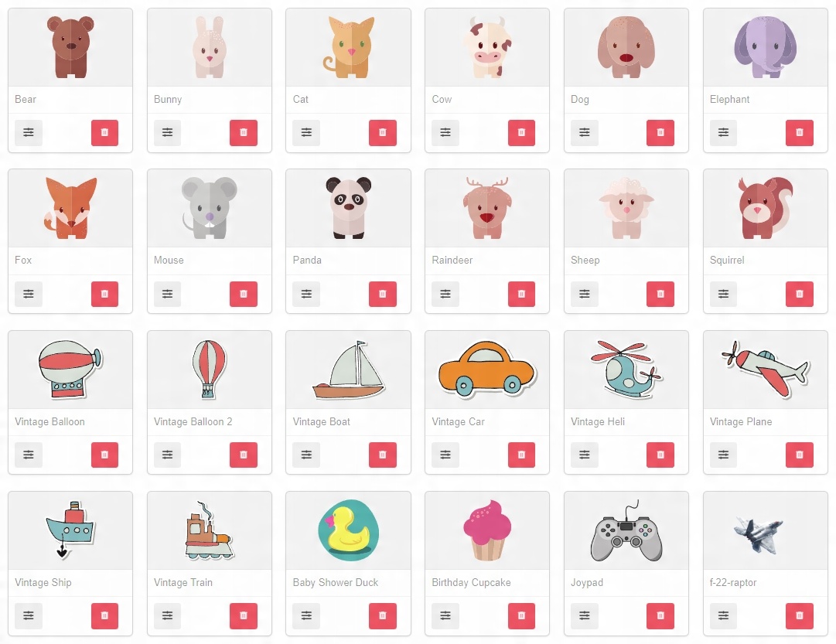The width and height of the screenshot is (836, 644).
Task: Delete the Bear item with trash icon
Action: pyautogui.click(x=104, y=133)
